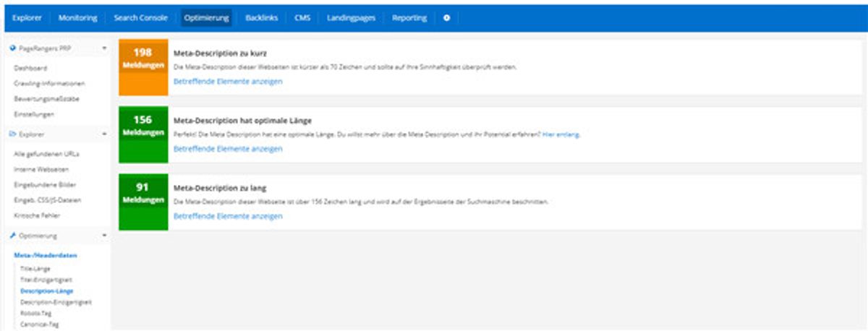Image resolution: width=868 pixels, height=331 pixels.
Task: Click the globe icon beside PageRangers PRP
Action: coord(12,48)
